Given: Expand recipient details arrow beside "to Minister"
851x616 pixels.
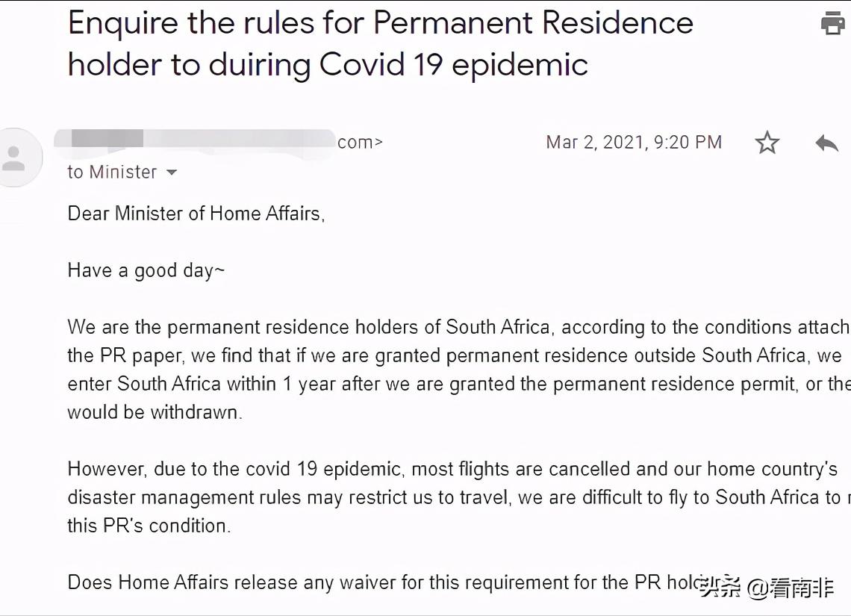Looking at the screenshot, I should pyautogui.click(x=171, y=172).
